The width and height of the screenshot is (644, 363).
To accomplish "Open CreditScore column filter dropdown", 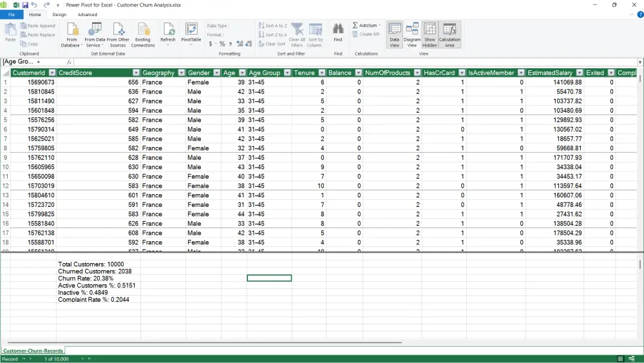I will 136,73.
